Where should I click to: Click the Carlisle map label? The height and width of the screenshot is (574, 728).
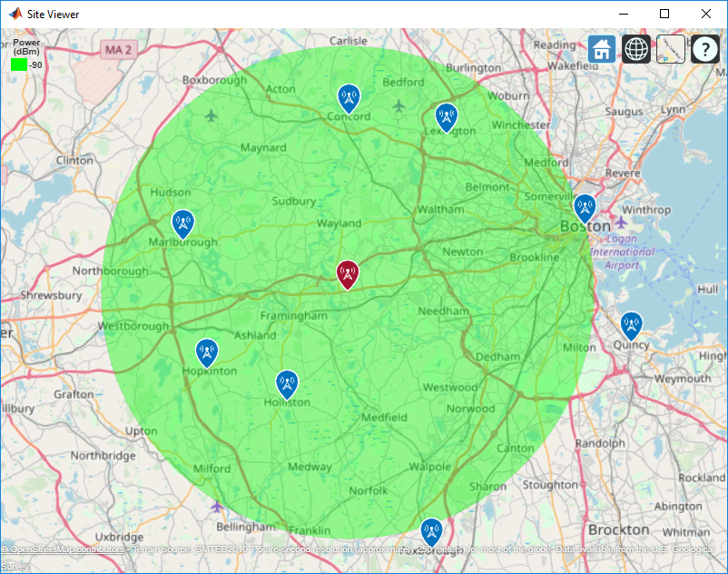pos(349,41)
